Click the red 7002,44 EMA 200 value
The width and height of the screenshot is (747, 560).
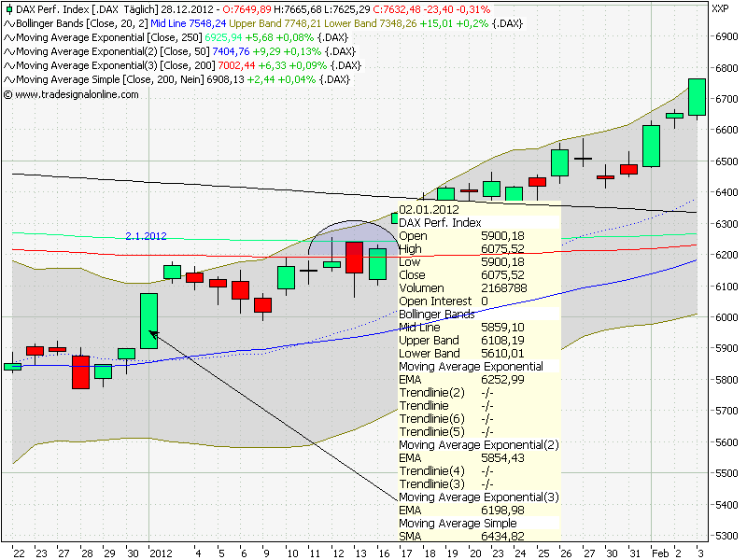[236, 65]
